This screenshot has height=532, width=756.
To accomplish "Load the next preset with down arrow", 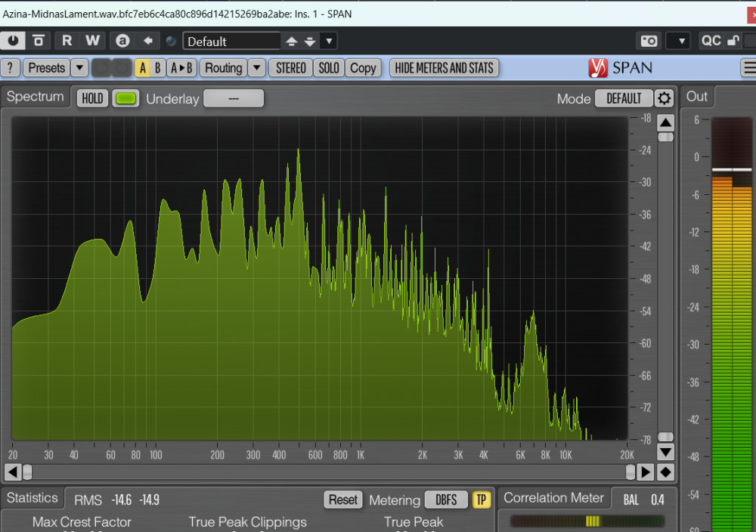I will [x=310, y=42].
